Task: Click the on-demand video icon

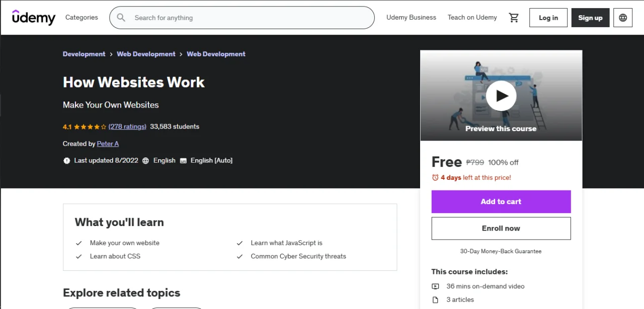Action: coord(435,286)
